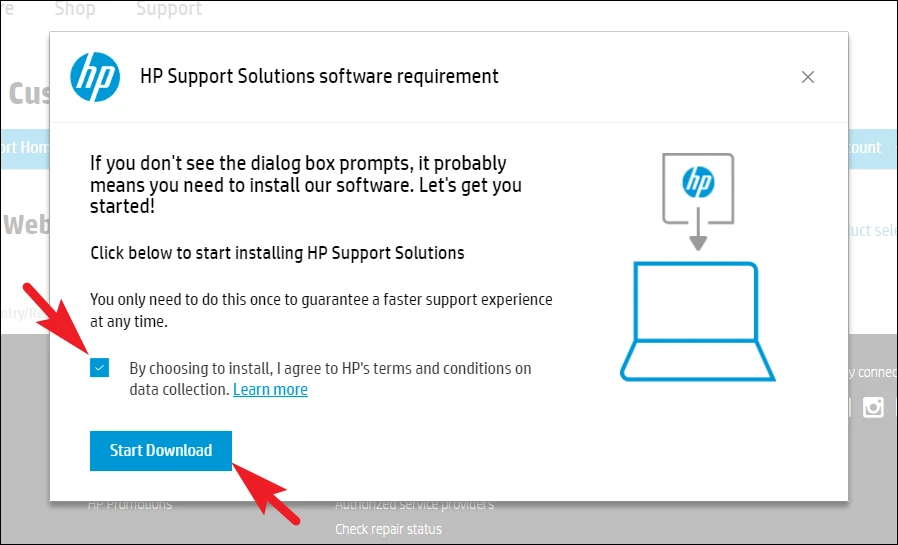Open the Support menu in background page
Screen dimensions: 898x545
(169, 9)
